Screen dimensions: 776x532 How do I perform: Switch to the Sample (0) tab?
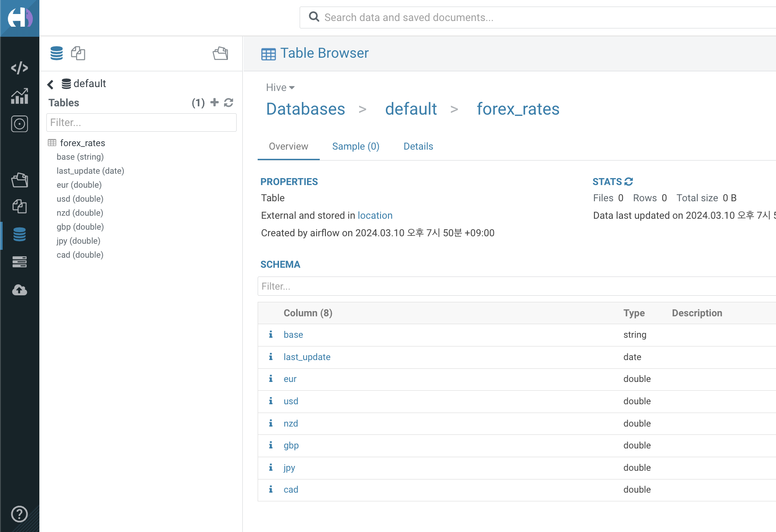(x=356, y=147)
